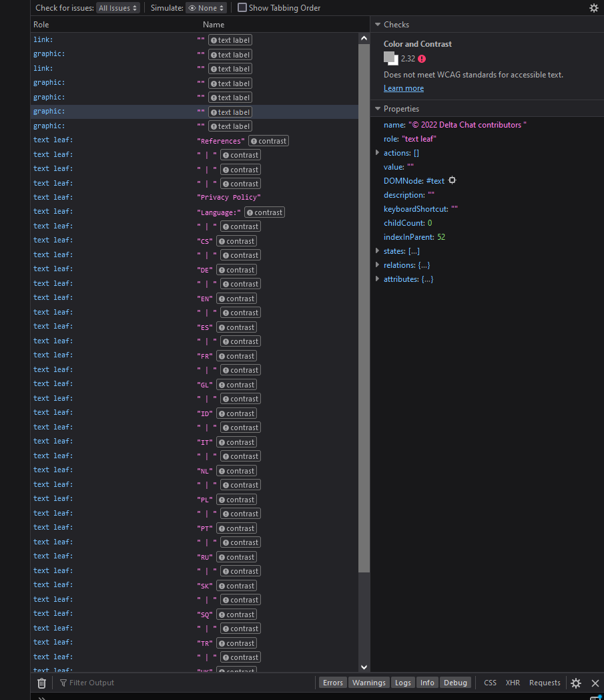
Task: Toggle the Logs filter button
Action: [x=403, y=683]
